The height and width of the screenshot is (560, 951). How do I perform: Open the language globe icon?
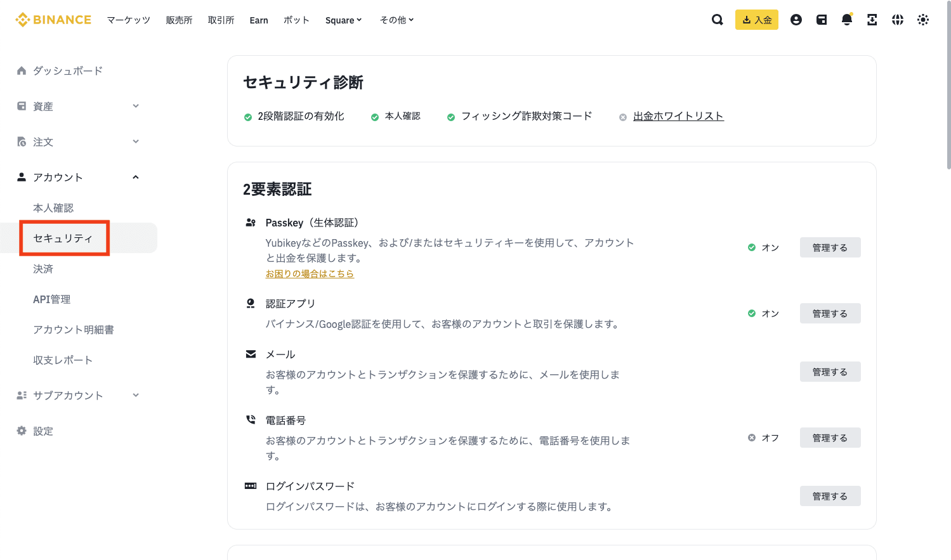(x=897, y=20)
